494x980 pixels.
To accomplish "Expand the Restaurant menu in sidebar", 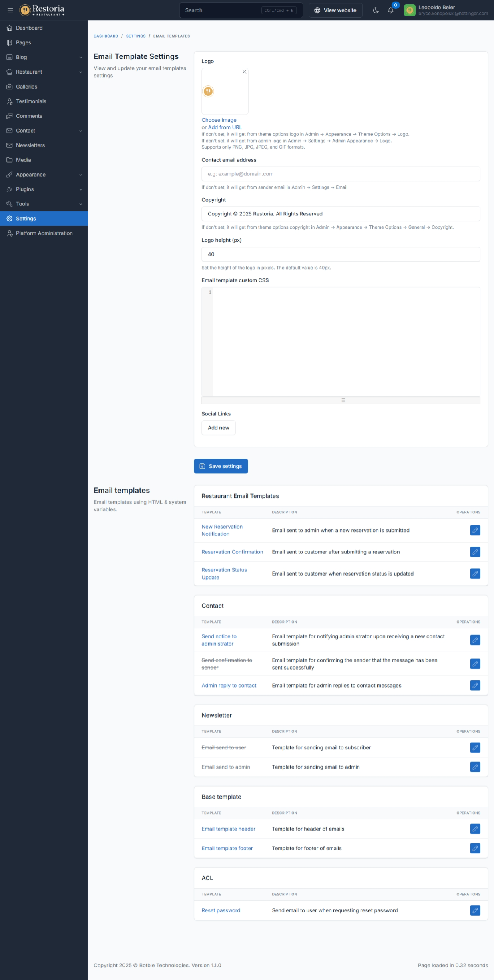I will click(x=44, y=72).
